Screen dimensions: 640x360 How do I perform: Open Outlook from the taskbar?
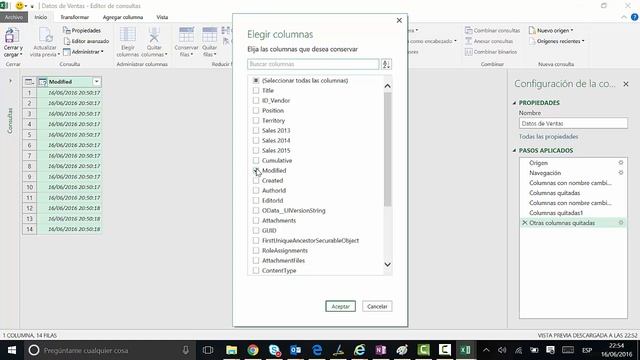[x=296, y=350]
